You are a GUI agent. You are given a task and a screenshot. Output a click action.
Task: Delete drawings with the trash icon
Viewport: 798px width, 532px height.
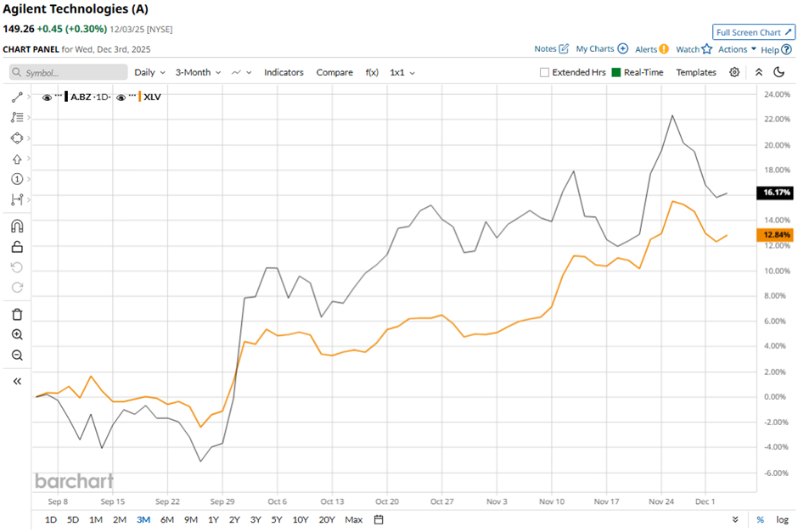coord(17,314)
